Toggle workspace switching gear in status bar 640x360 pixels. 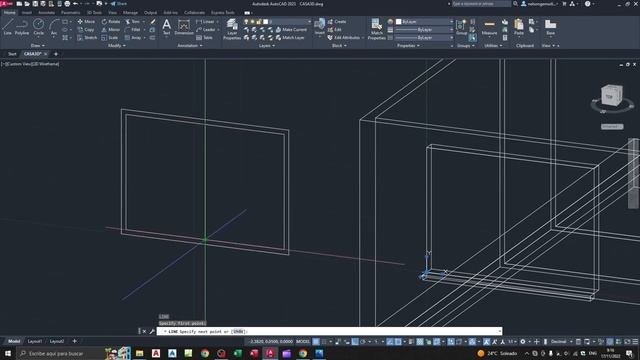[523, 341]
